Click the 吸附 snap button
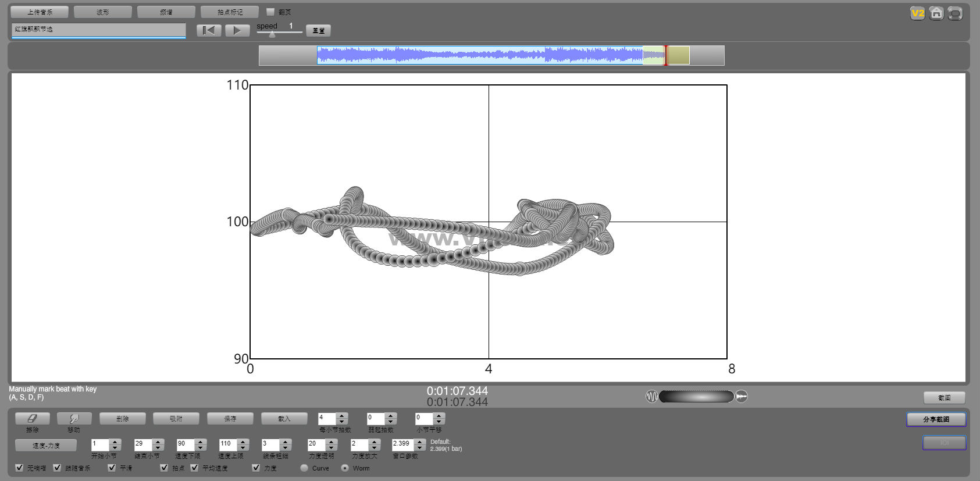The image size is (980, 481). [176, 418]
